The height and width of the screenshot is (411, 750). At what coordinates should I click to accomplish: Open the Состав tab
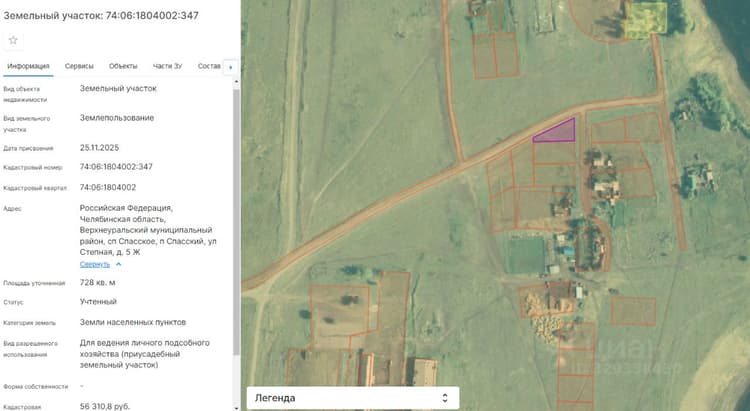[209, 66]
